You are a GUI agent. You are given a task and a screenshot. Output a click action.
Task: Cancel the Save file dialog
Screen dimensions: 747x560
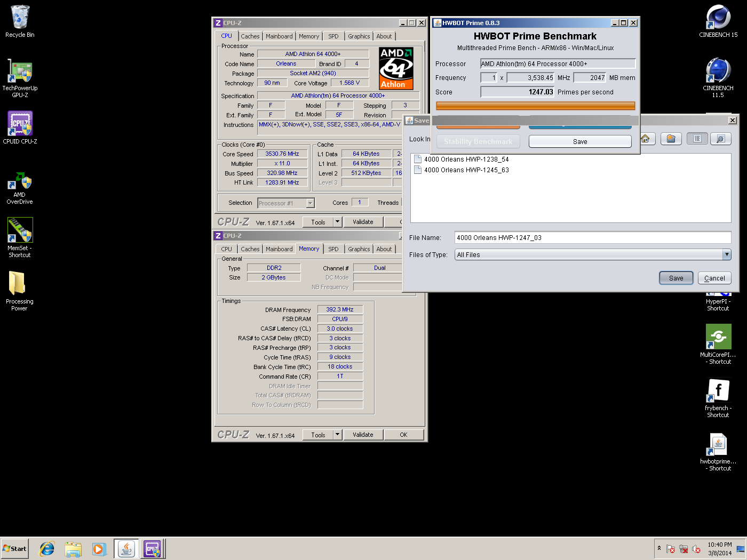(714, 278)
